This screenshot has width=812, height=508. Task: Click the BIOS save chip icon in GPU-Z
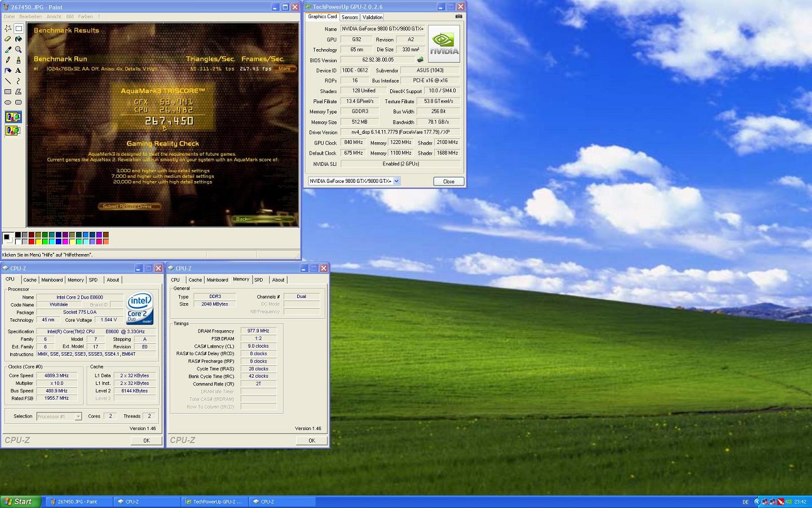420,59
